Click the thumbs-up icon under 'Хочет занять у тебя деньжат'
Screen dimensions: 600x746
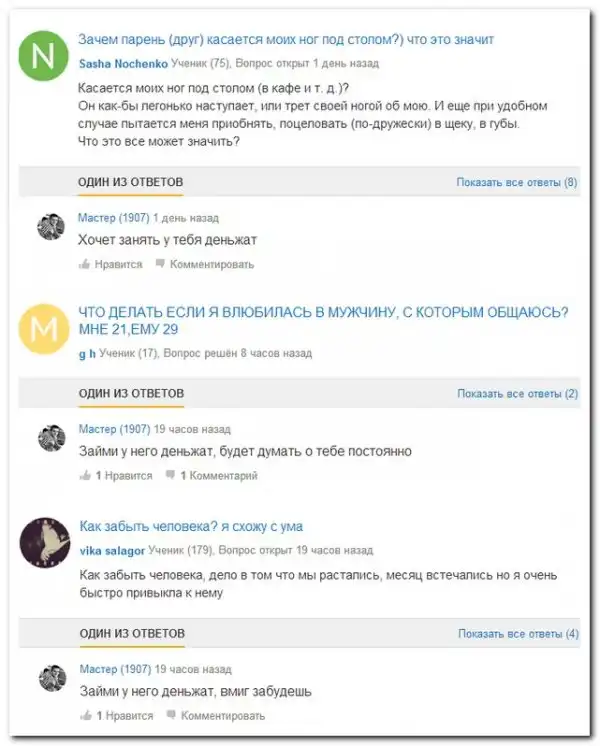coord(84,265)
